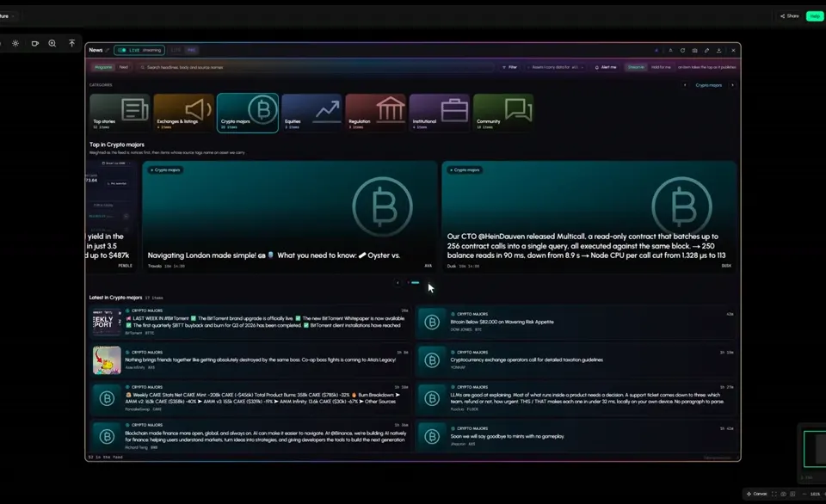Viewport: 826px width, 504px height.
Task: Go to previous category using left chevron
Action: coord(685,85)
